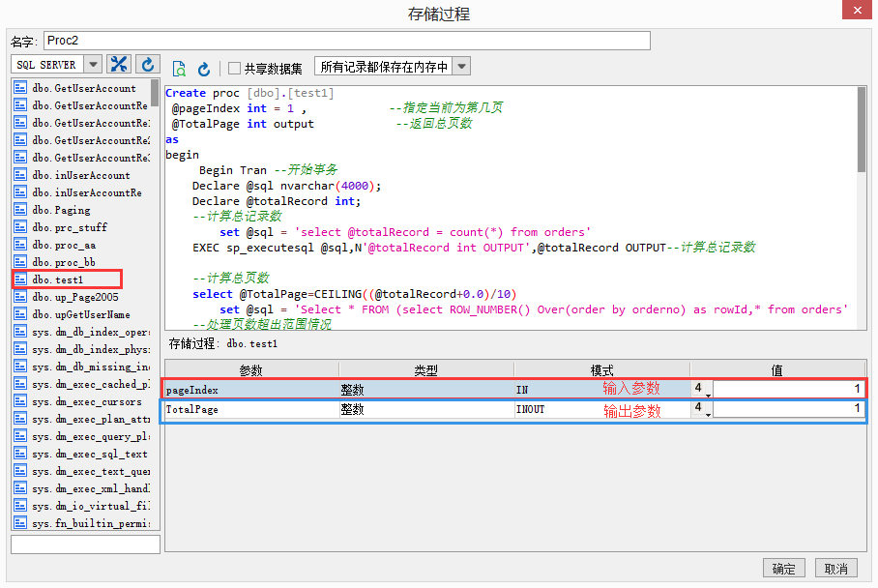878x588 pixels.
Task: Click the 'Declare @totalRecord int;' line
Action: pos(277,201)
